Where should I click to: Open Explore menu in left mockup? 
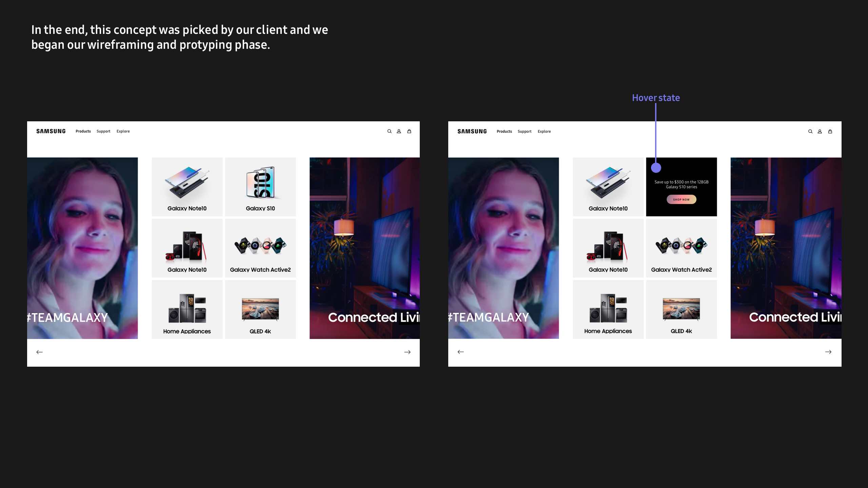(x=123, y=131)
